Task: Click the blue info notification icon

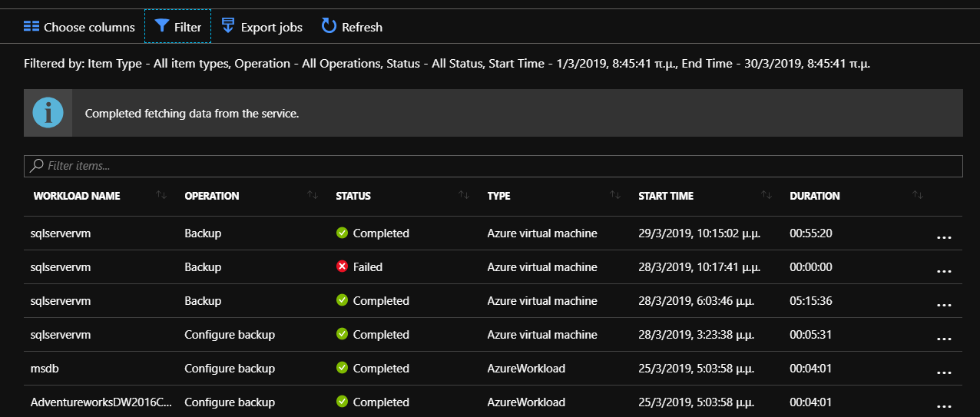Action: coord(48,113)
